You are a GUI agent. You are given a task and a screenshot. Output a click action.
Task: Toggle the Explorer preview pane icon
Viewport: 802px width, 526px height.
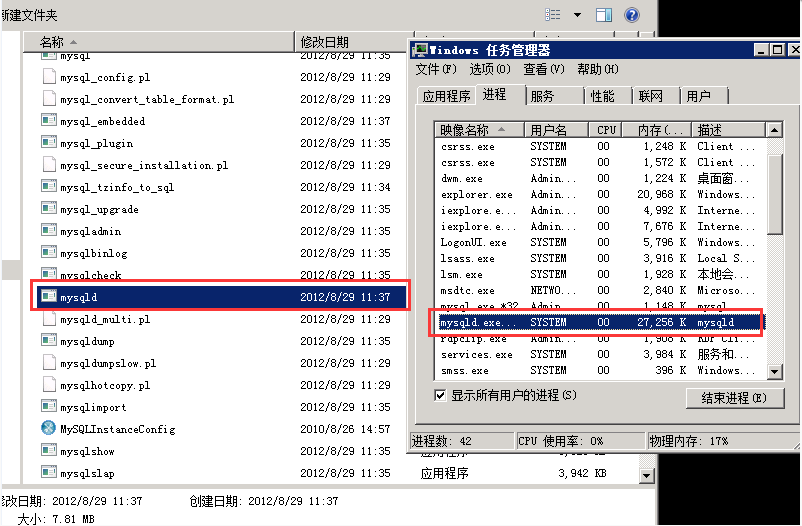pos(604,14)
